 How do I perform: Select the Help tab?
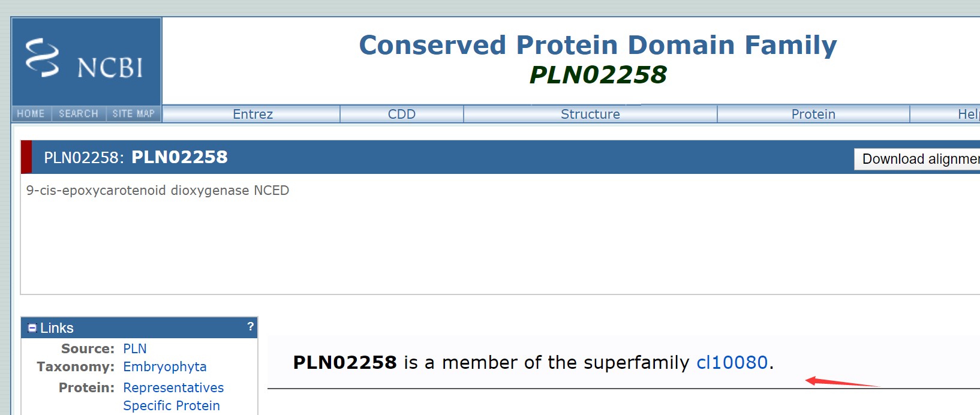(x=968, y=114)
